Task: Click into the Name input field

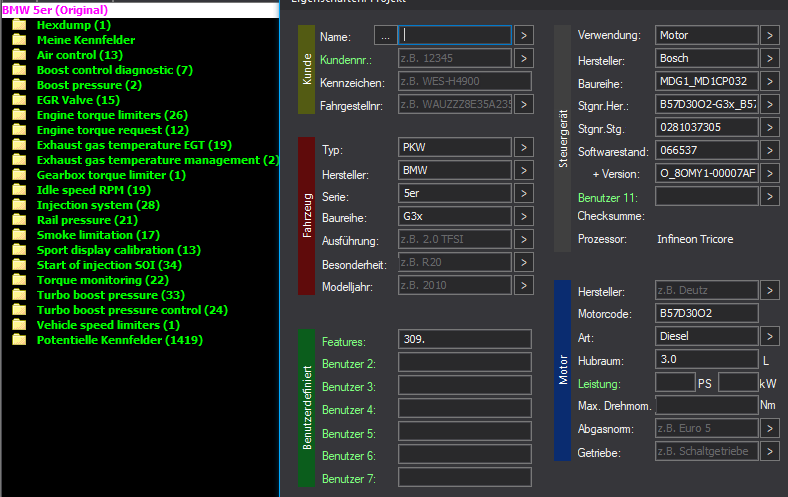Action: (455, 35)
